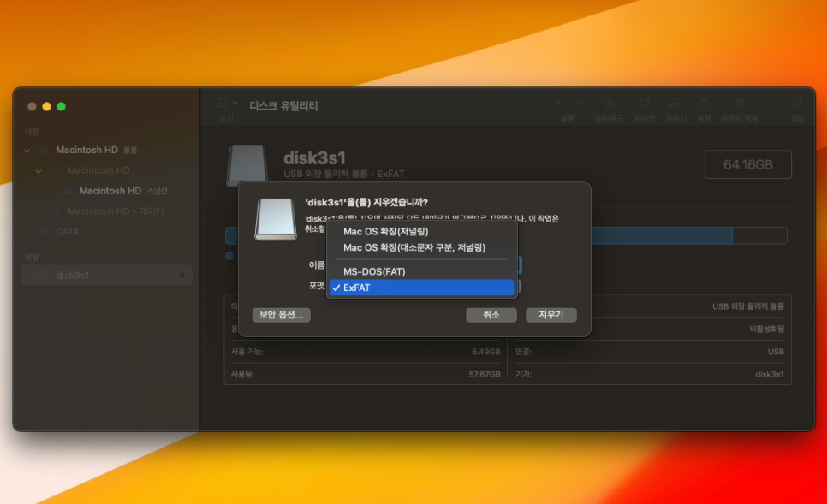Viewport: 827px width, 504px height.
Task: Select disk3s1 in the 외장 sidebar list
Action: coord(106,276)
